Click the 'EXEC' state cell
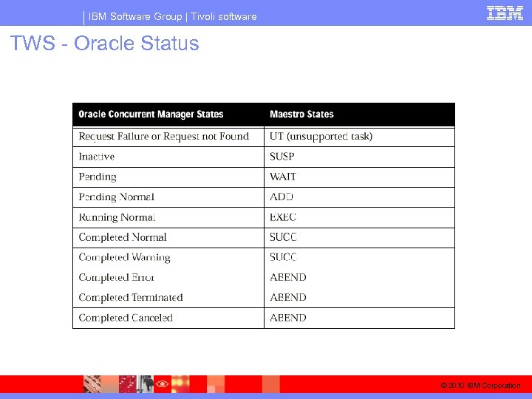 359,217
